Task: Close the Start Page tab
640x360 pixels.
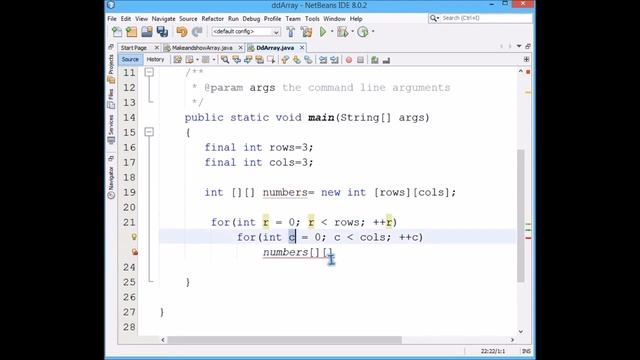Action: click(x=156, y=48)
